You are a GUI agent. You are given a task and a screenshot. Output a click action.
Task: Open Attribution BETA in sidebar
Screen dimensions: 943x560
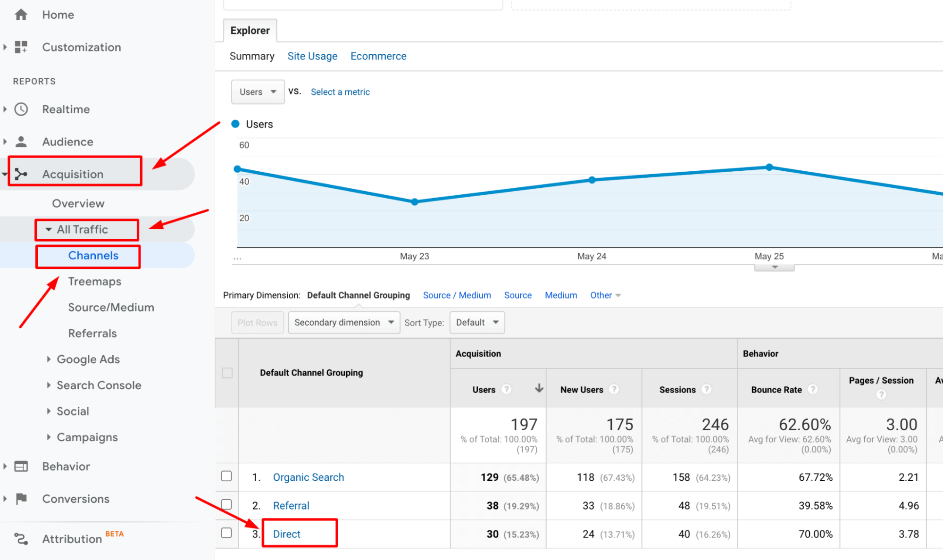pos(72,538)
